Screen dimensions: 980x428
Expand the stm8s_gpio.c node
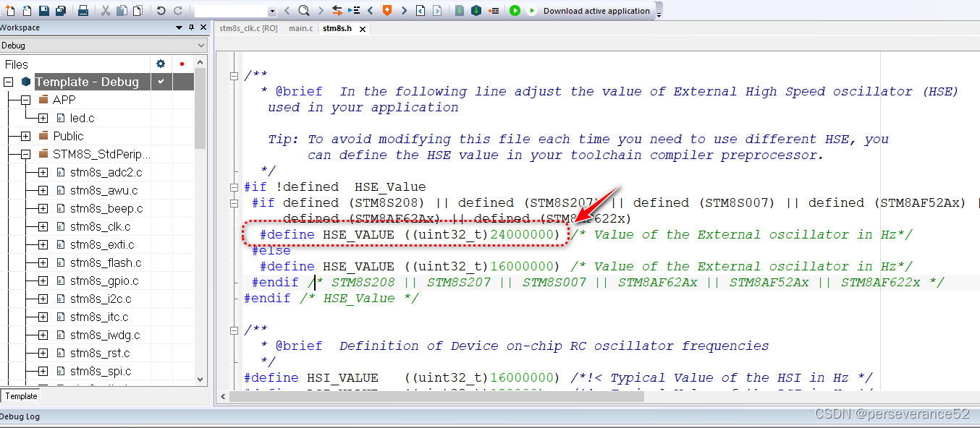43,281
